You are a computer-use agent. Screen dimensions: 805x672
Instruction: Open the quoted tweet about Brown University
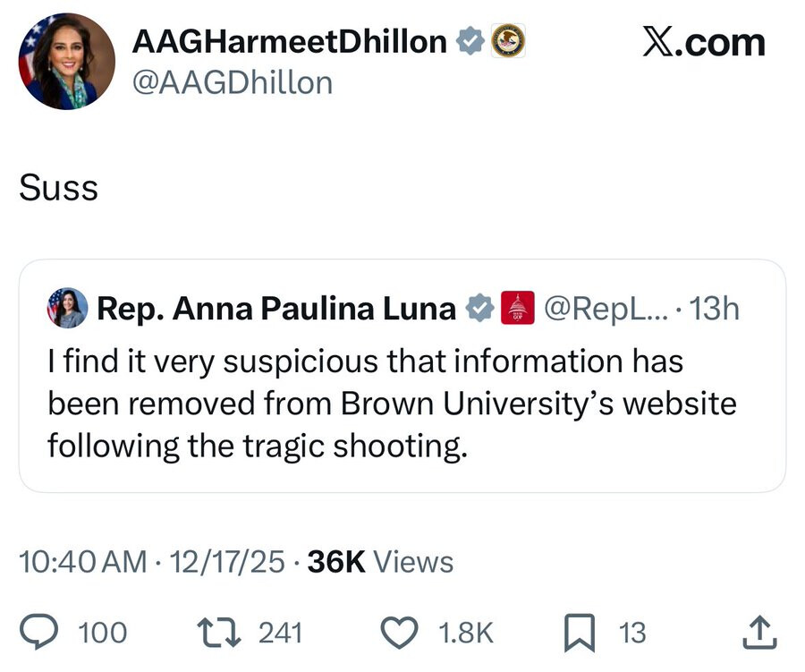pyautogui.click(x=392, y=403)
